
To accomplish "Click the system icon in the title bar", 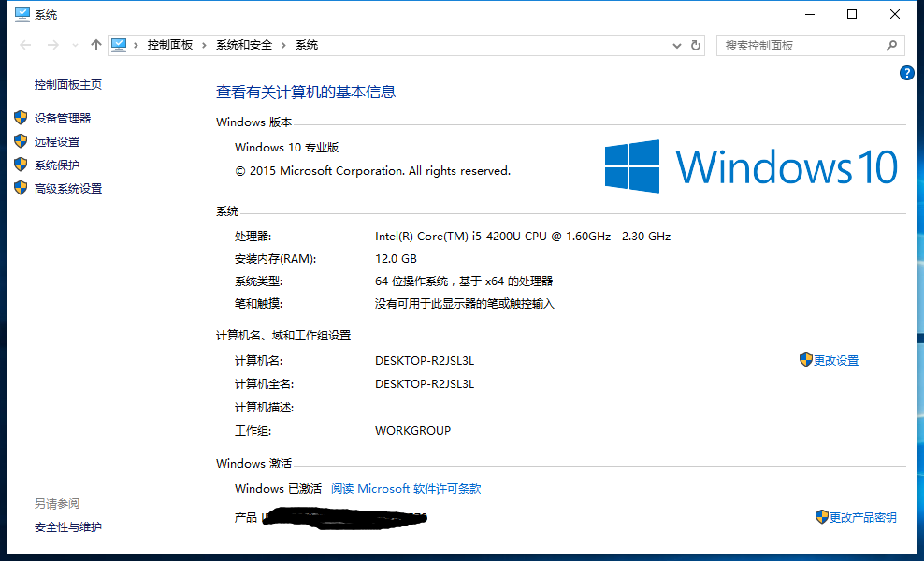I will (22, 14).
